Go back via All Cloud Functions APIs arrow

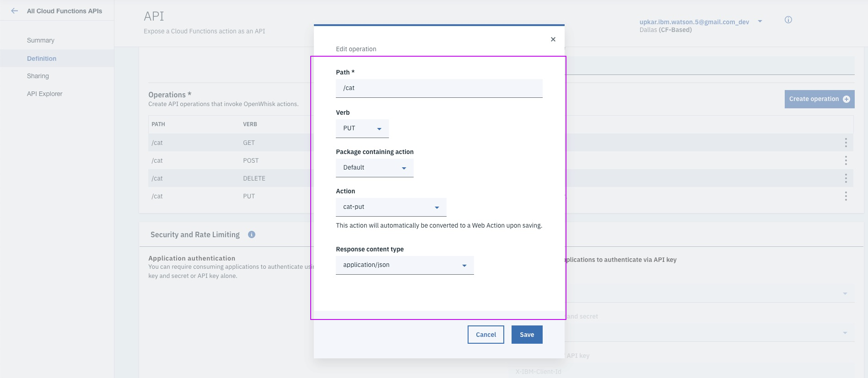tap(15, 11)
